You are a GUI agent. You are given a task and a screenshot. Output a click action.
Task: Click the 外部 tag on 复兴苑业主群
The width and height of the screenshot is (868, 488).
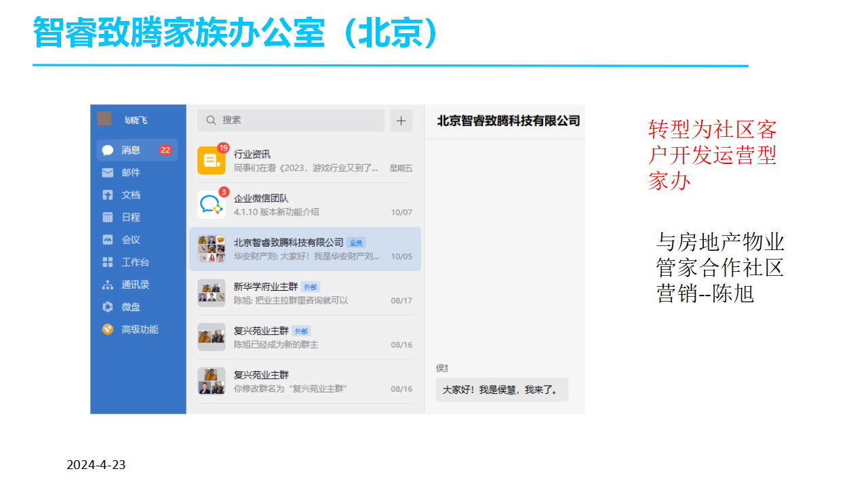click(x=301, y=331)
